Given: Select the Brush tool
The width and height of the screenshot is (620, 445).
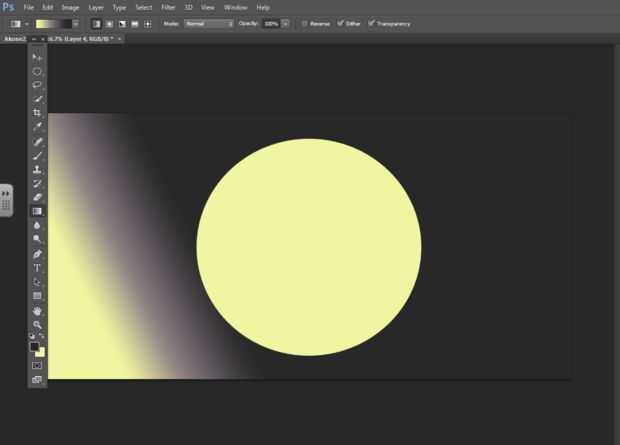Looking at the screenshot, I should point(37,156).
